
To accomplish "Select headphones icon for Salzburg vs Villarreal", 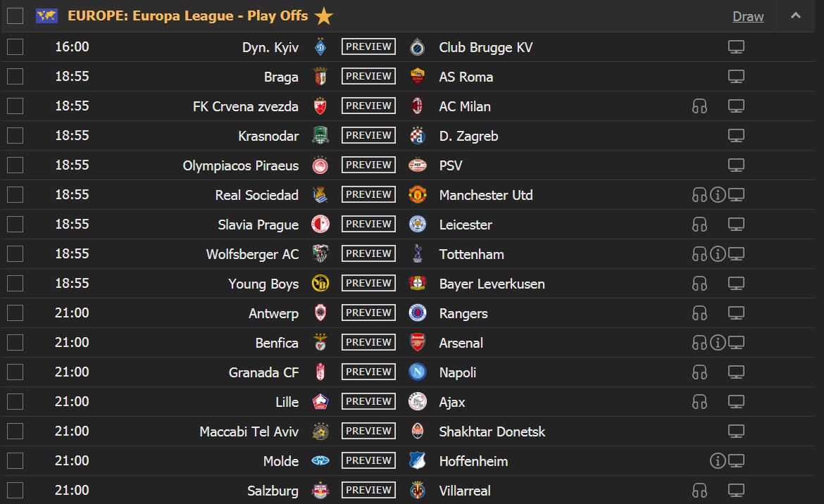I will (699, 491).
